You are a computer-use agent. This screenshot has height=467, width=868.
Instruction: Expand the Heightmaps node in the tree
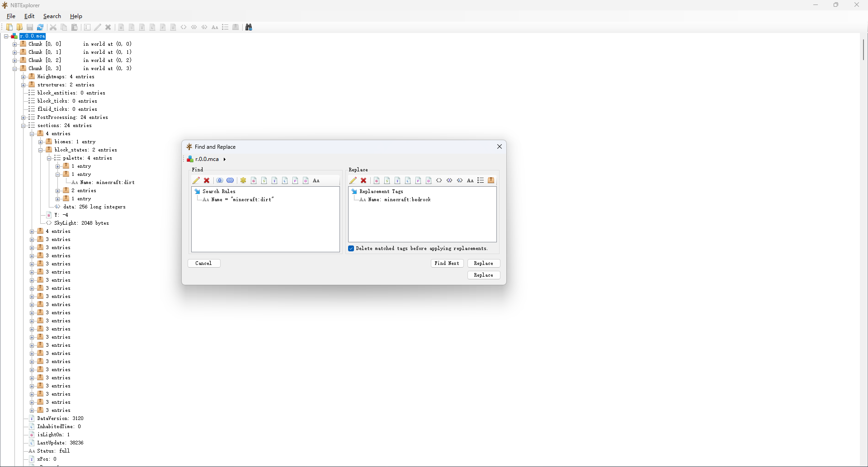coord(24,76)
